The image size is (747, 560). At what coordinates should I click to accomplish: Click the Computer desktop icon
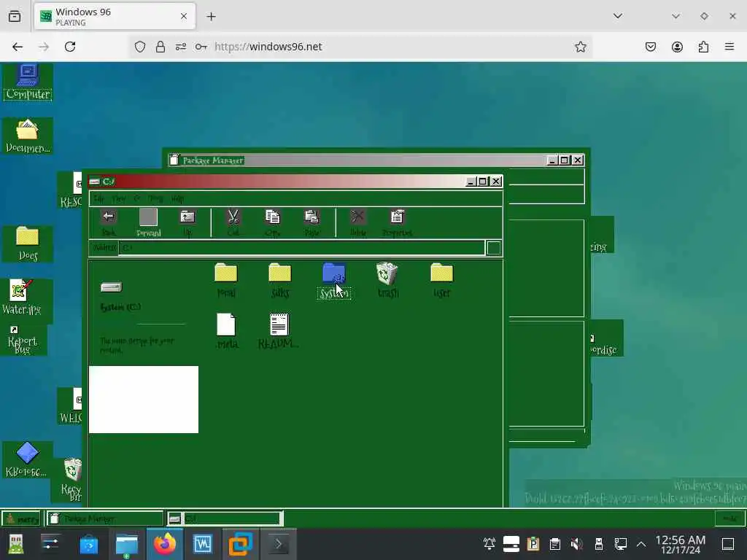[28, 82]
